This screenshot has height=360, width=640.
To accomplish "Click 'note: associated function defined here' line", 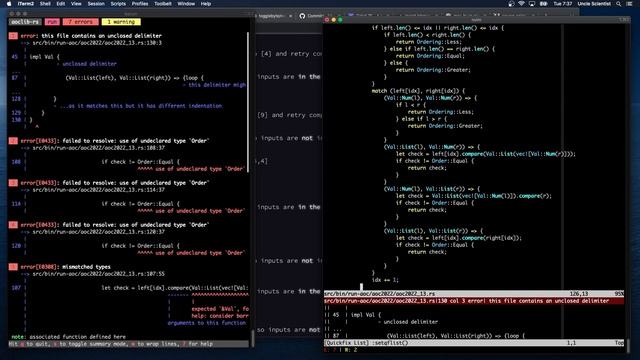I will [x=69, y=337].
